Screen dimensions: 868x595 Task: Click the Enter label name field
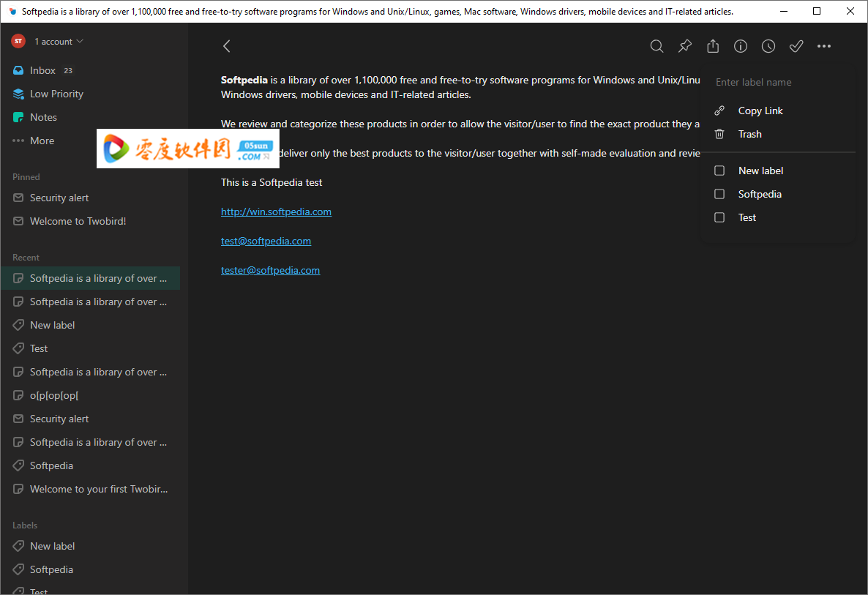click(x=776, y=82)
